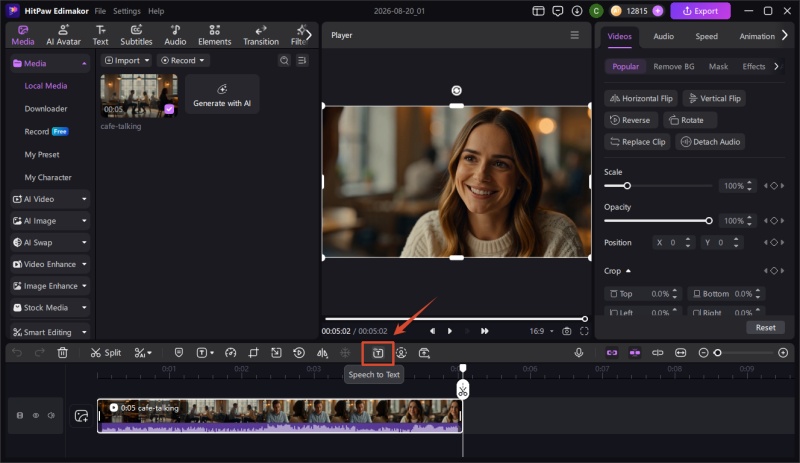The width and height of the screenshot is (800, 463).
Task: Click the list sort icon in media panel
Action: [x=302, y=61]
